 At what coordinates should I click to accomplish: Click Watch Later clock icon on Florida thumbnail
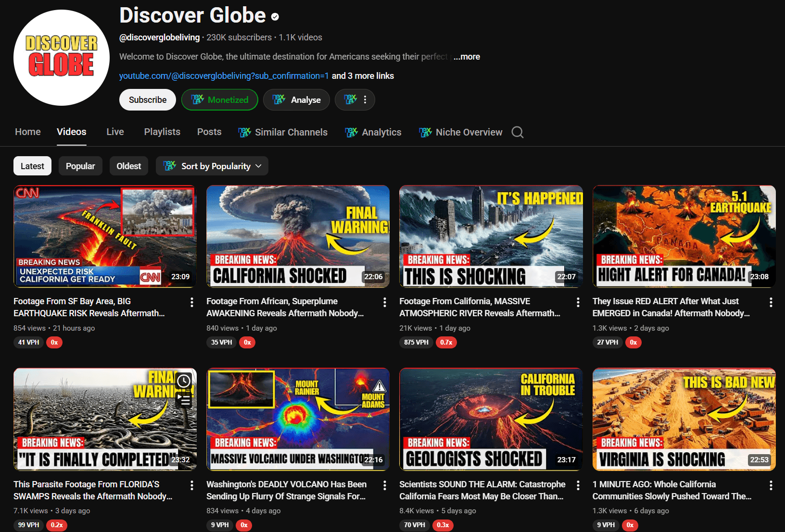pos(183,381)
